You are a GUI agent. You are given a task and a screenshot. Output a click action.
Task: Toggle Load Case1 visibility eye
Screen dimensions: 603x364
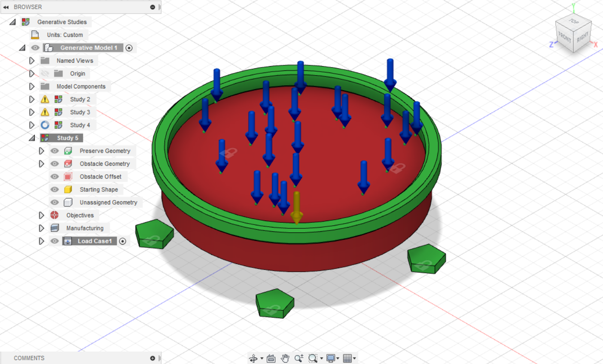point(55,241)
